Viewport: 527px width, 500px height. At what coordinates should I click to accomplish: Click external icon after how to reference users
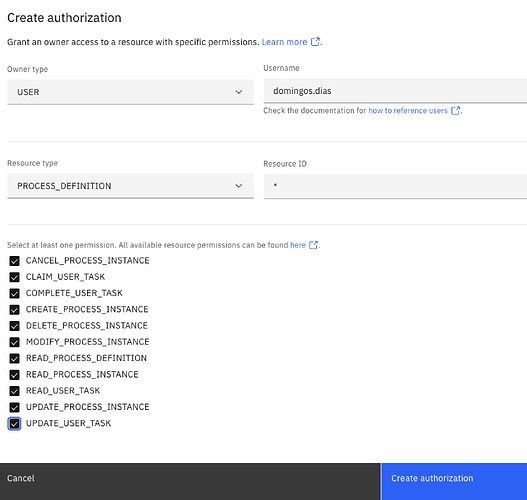point(455,111)
